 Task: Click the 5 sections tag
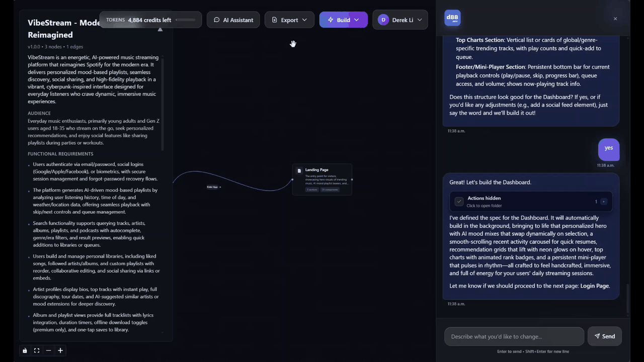[x=312, y=190]
